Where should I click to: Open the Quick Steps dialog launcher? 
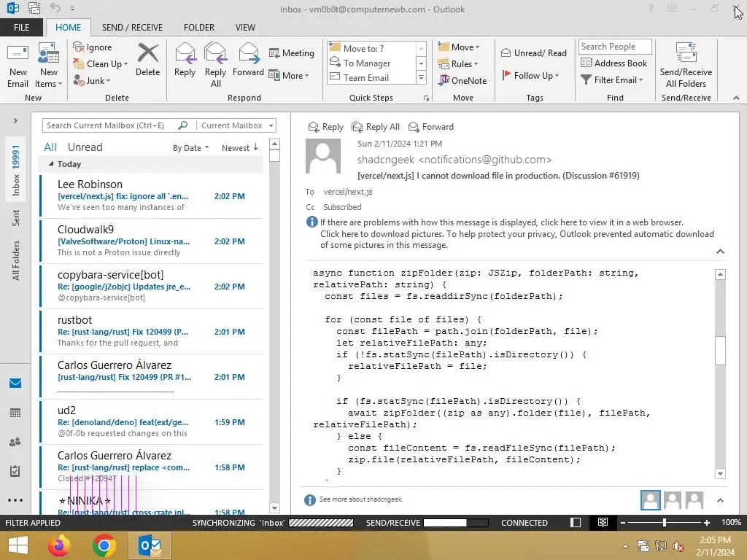point(426,98)
